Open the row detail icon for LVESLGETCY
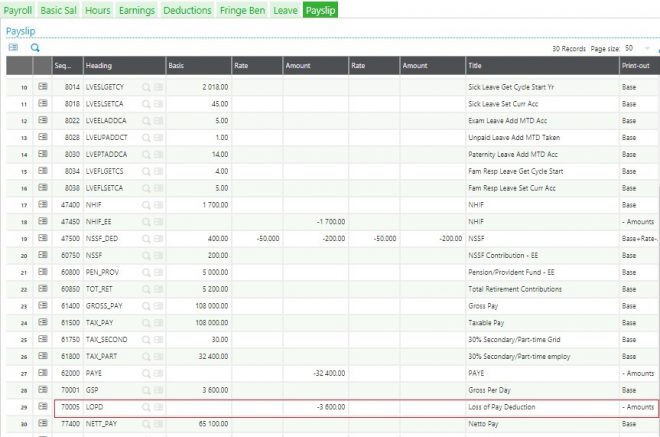Image resolution: width=660 pixels, height=437 pixels. coord(43,88)
